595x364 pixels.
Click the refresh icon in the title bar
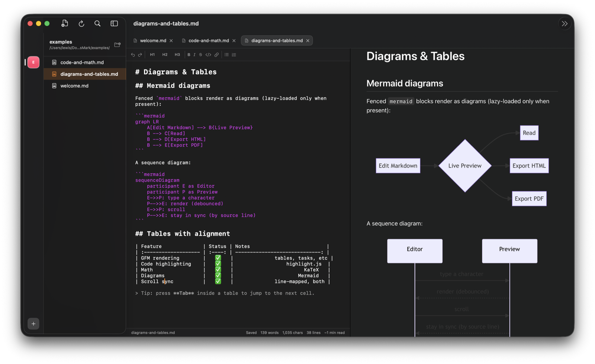[81, 23]
